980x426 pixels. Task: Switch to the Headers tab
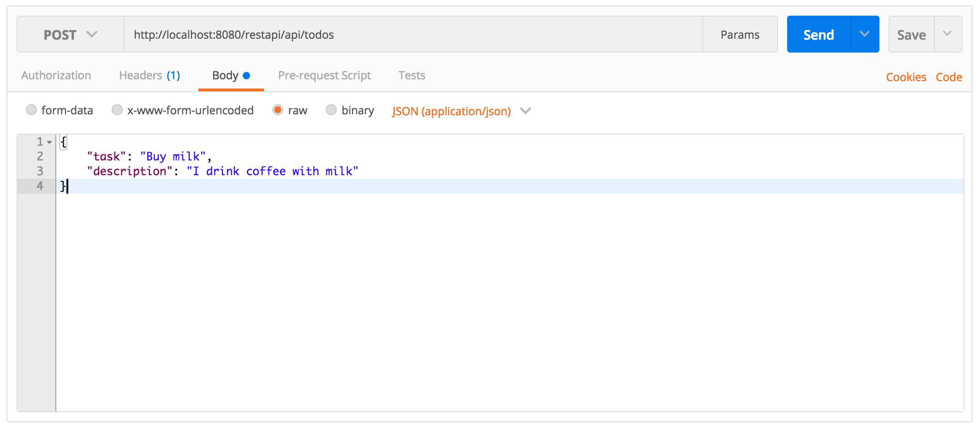(x=149, y=76)
